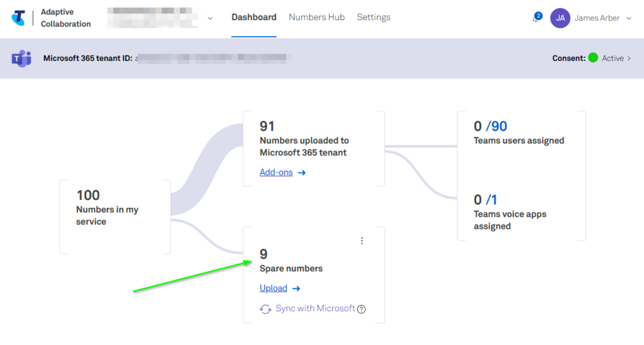Image resolution: width=644 pixels, height=345 pixels.
Task: Click the arrow next to Add-ons
Action: [x=302, y=173]
